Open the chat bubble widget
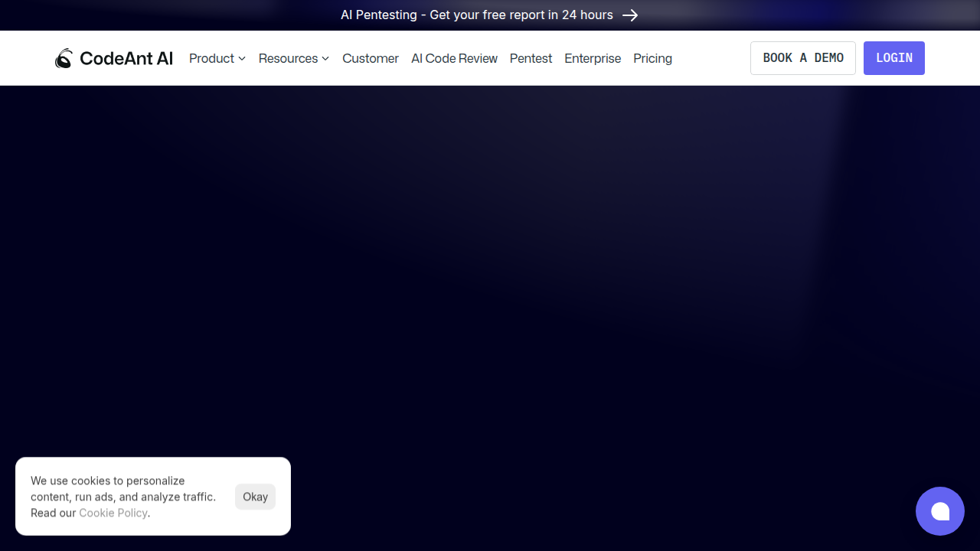This screenshot has height=551, width=980. pyautogui.click(x=940, y=511)
